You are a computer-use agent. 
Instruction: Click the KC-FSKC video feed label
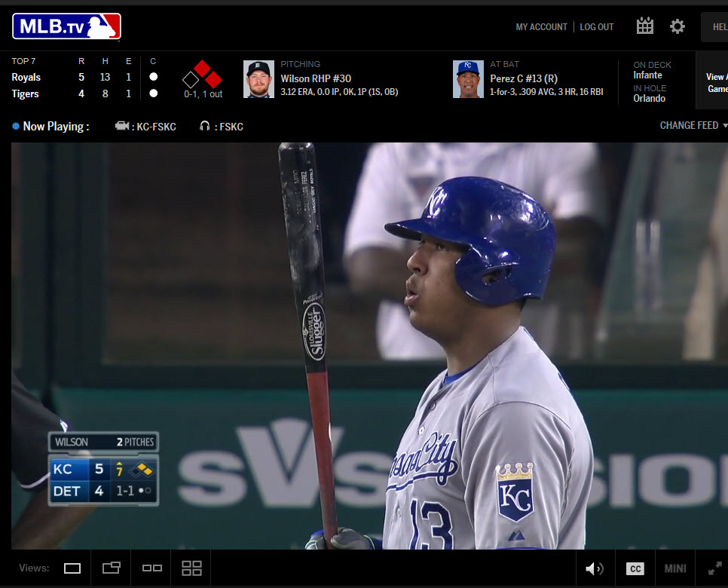coord(157,127)
